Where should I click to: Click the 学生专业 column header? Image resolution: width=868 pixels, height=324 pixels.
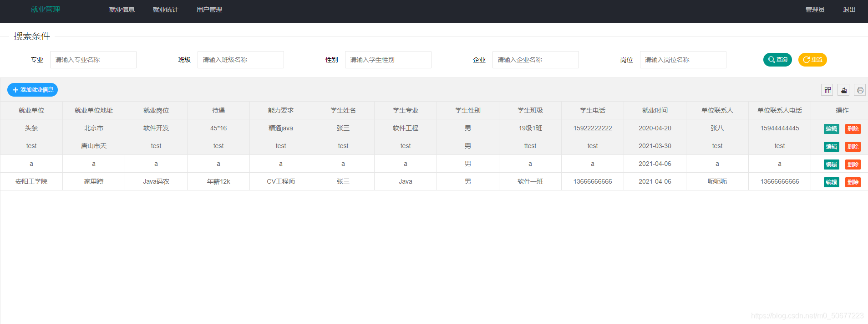click(406, 110)
